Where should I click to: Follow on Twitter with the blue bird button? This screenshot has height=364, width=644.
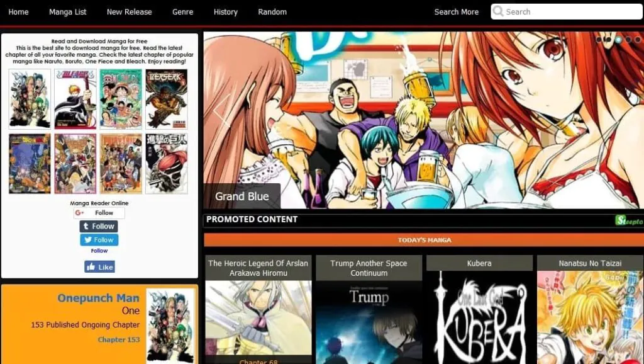(x=99, y=240)
